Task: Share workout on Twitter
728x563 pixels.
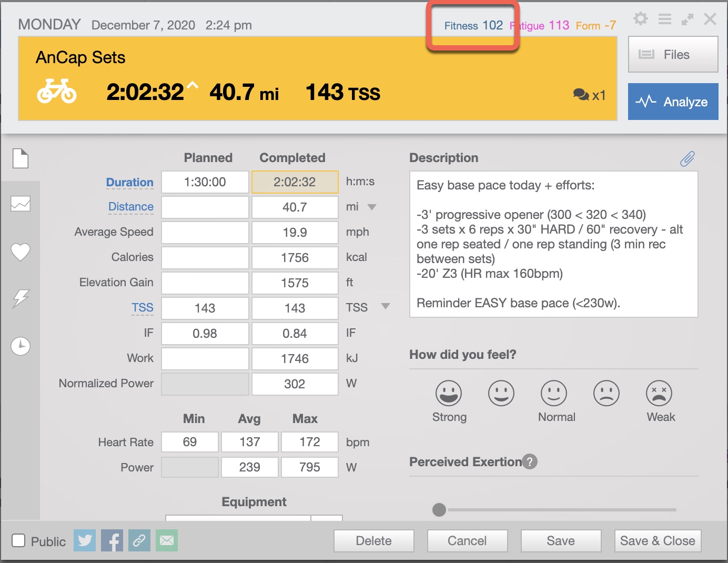Action: pyautogui.click(x=85, y=540)
